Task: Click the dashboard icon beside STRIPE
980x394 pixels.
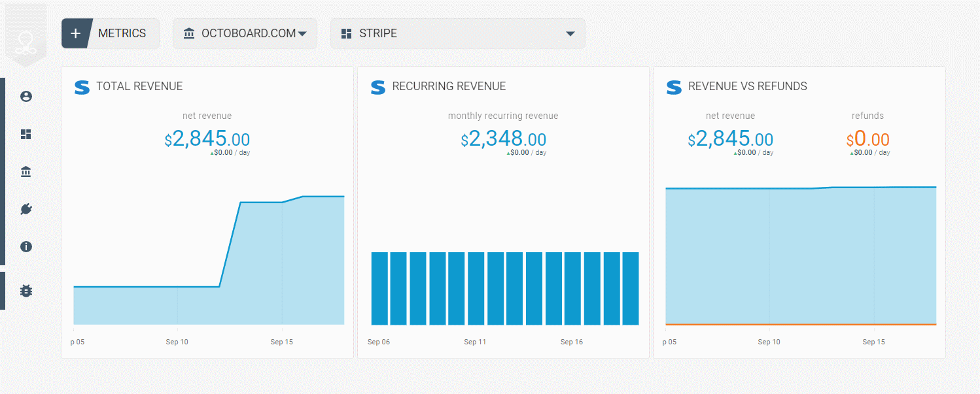Action: 347,33
